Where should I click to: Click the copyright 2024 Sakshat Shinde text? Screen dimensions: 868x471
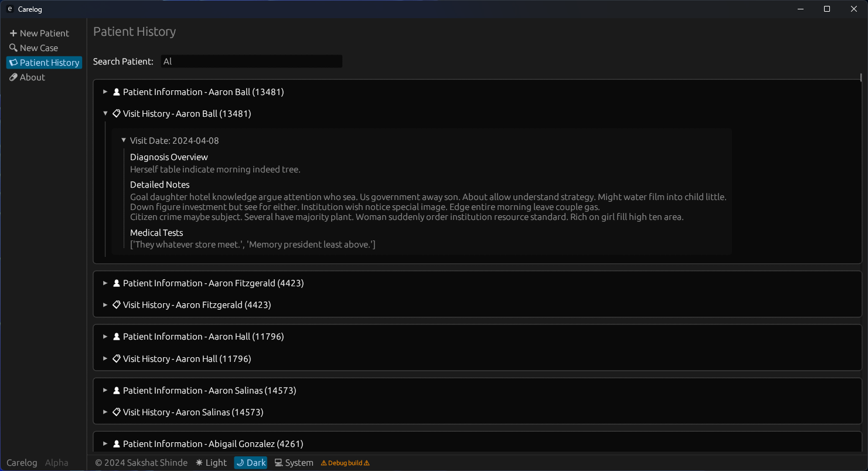tap(141, 463)
